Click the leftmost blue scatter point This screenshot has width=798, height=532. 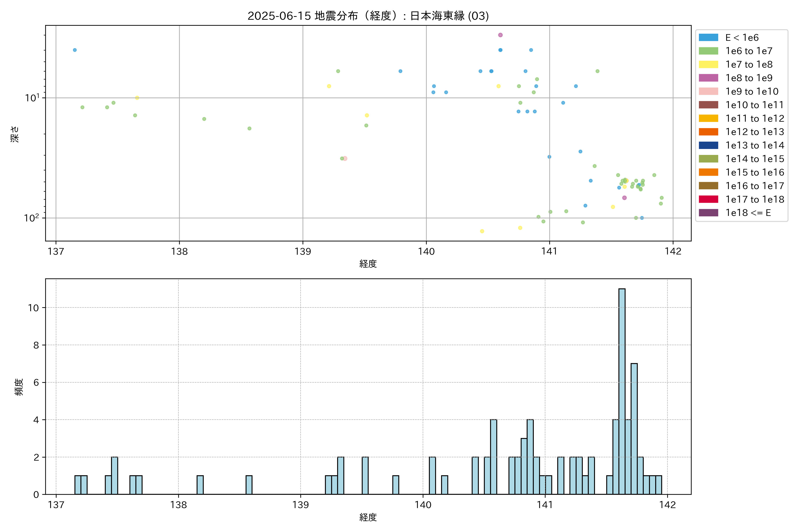75,50
